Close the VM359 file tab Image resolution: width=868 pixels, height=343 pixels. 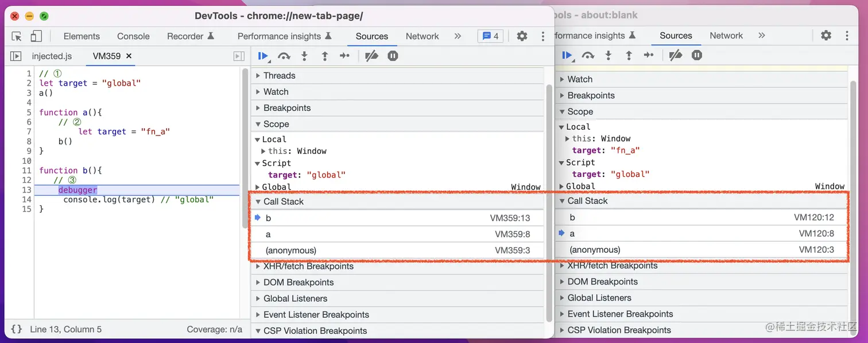[129, 56]
